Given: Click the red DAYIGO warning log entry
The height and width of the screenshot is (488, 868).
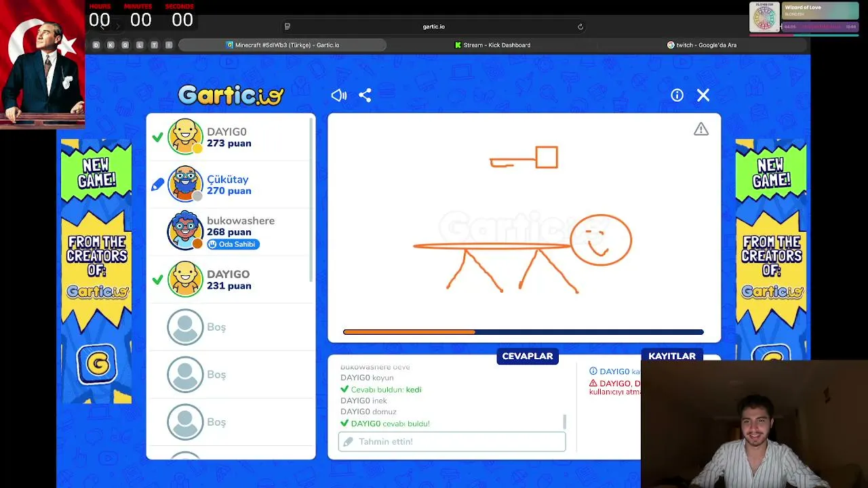Looking at the screenshot, I should coord(615,388).
